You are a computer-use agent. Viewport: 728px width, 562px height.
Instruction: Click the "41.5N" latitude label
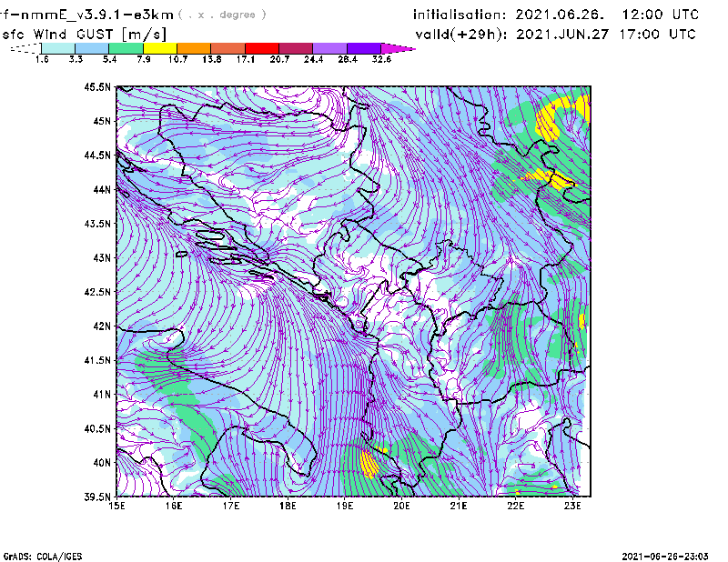click(x=97, y=360)
